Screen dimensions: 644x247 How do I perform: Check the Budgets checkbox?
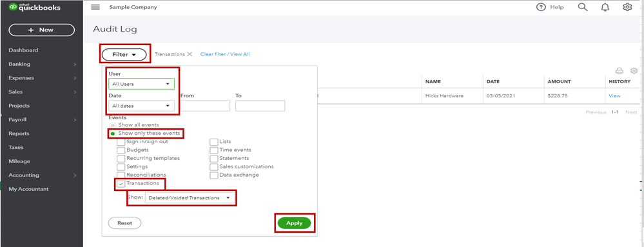[x=121, y=150]
